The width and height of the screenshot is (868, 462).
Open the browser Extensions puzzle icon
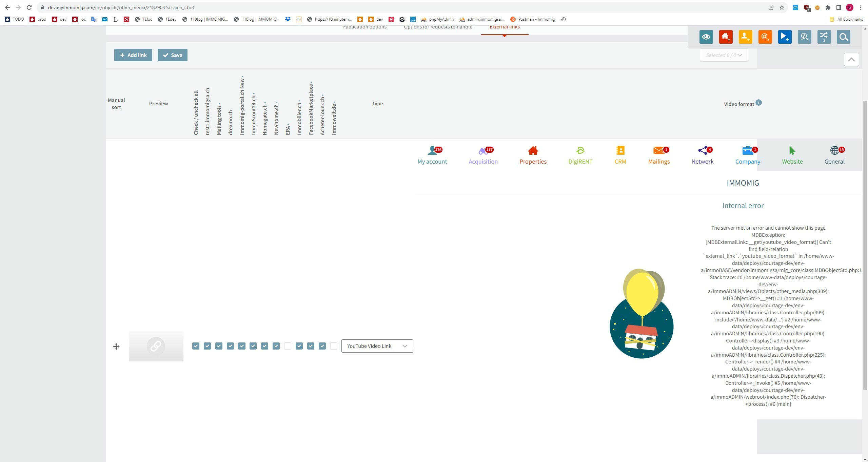tap(828, 7)
